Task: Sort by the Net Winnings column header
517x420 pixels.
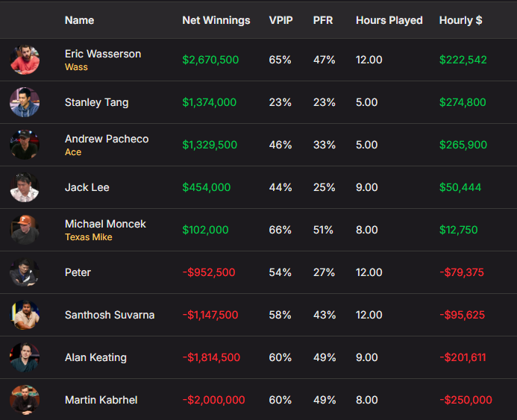Action: click(216, 20)
